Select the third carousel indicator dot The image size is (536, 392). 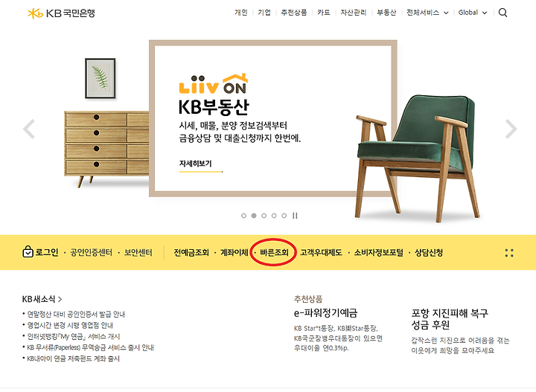[x=264, y=216]
